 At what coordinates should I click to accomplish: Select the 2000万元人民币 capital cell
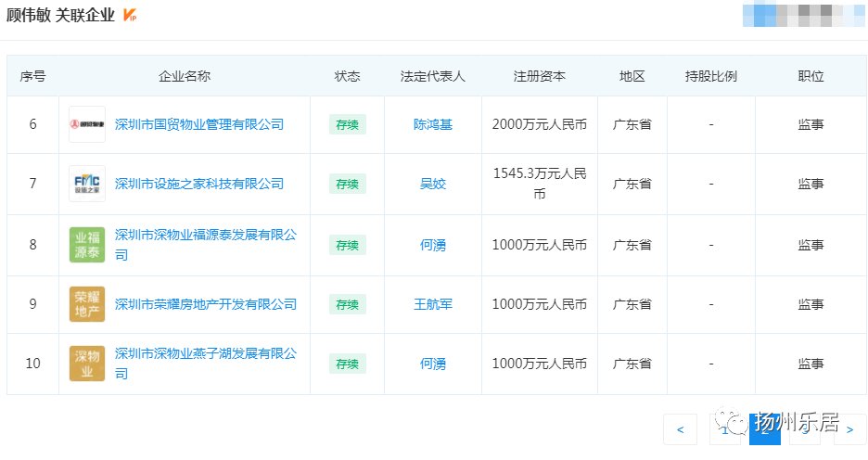coord(539,124)
